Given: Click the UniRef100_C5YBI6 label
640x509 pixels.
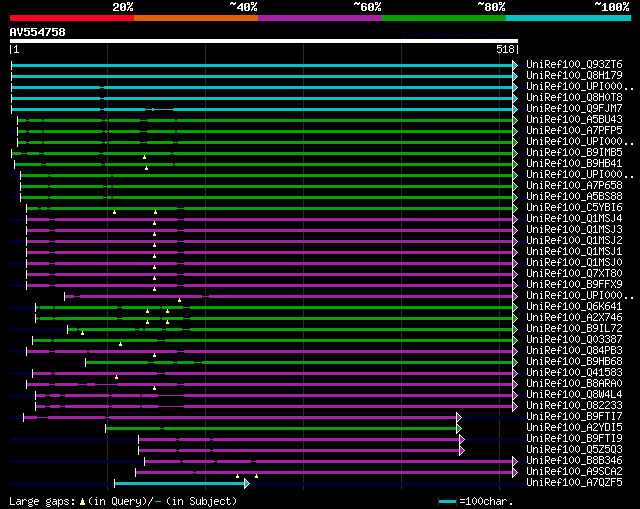Looking at the screenshot, I should click(x=574, y=208).
